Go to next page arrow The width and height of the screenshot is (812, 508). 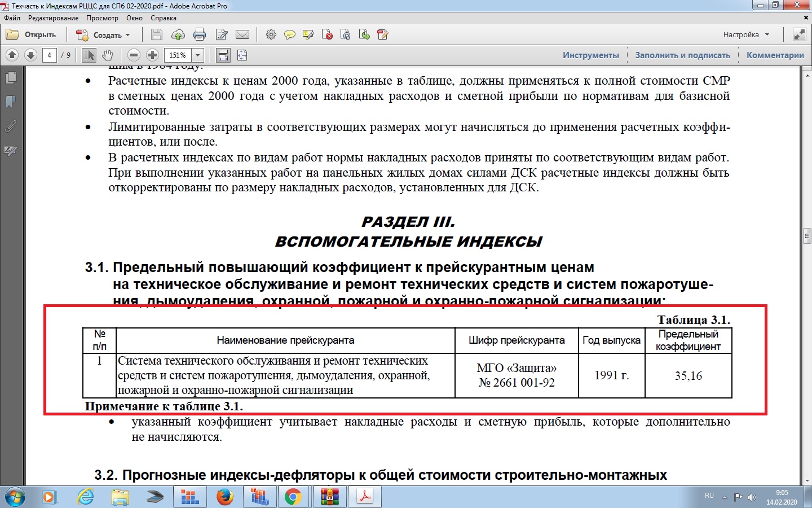31,55
